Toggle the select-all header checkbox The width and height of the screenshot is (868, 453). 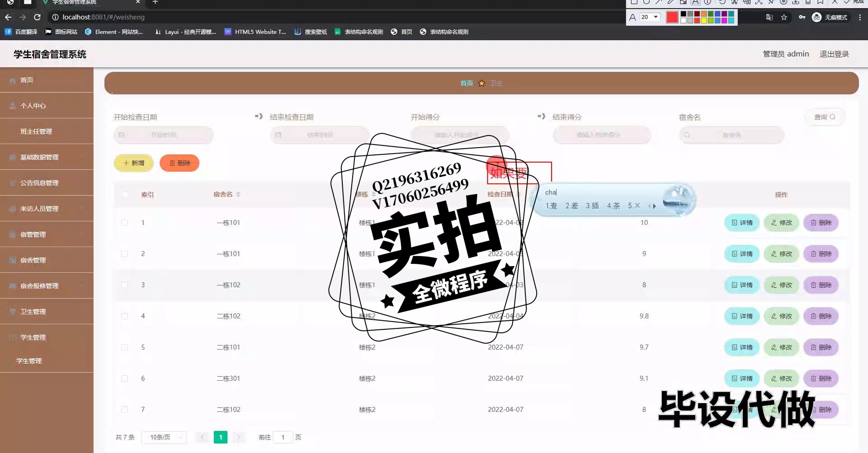[x=125, y=195]
